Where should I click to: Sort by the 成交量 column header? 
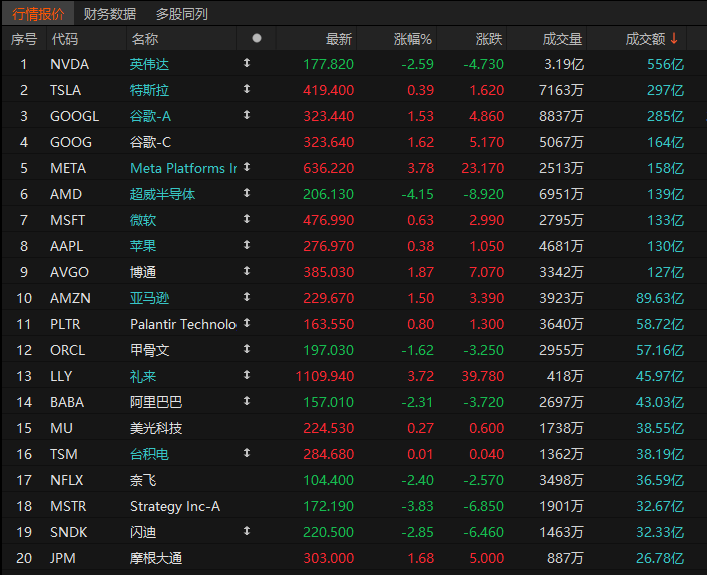(562, 39)
